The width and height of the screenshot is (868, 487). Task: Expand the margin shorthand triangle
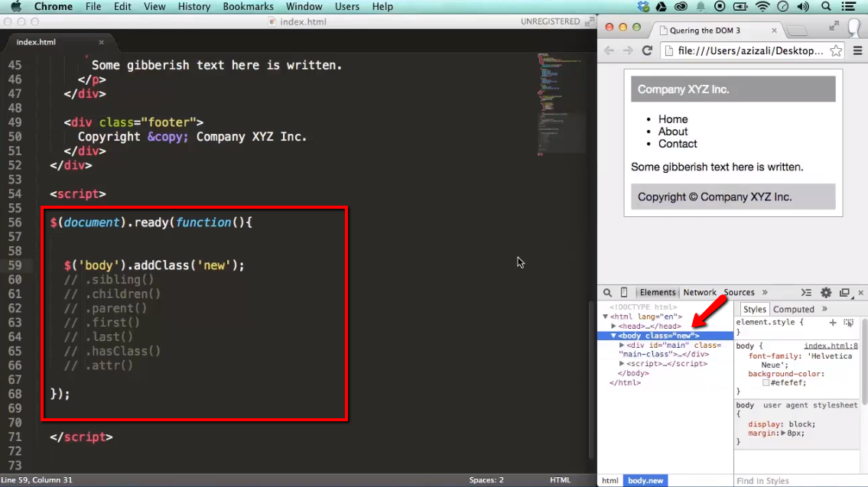[x=783, y=433]
